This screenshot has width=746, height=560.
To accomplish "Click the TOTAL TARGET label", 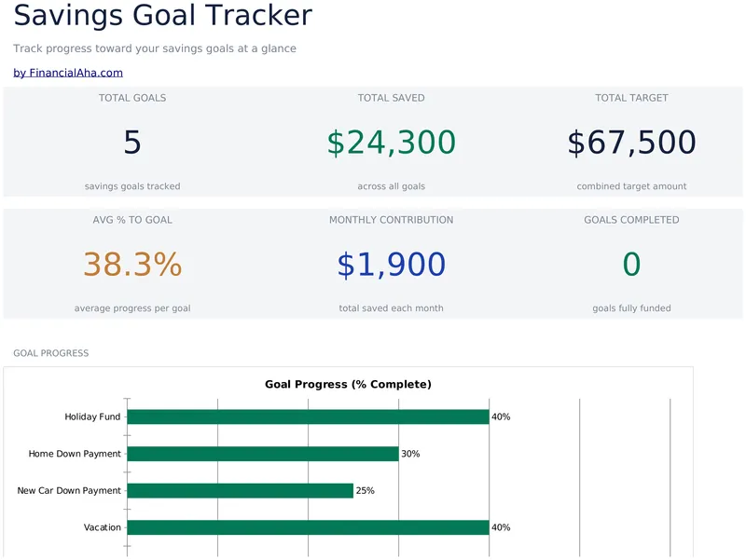I will click(631, 98).
